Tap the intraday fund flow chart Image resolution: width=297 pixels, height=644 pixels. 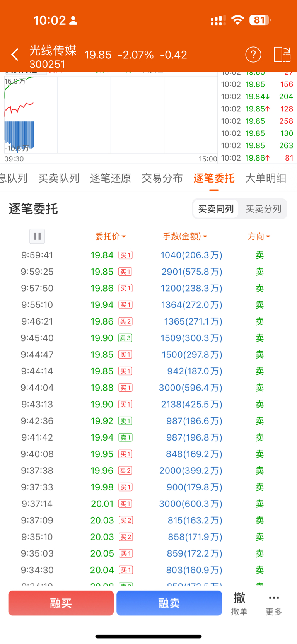click(111, 115)
